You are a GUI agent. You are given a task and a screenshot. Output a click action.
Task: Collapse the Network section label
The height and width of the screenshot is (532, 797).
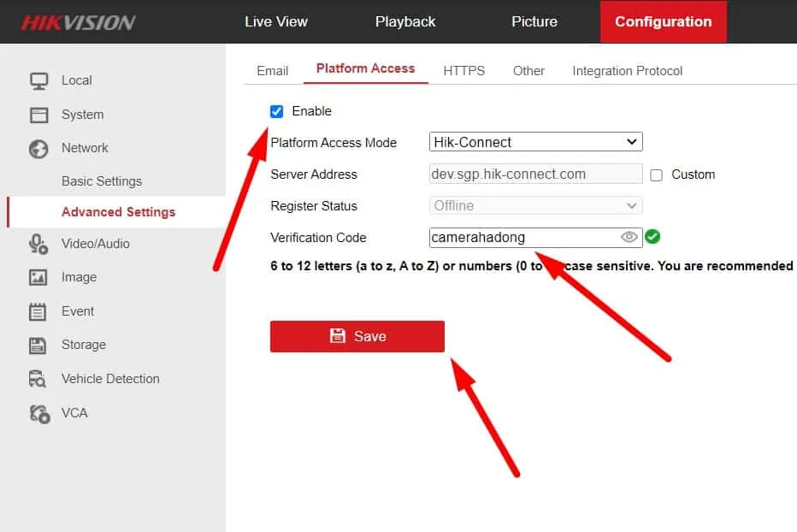click(85, 148)
